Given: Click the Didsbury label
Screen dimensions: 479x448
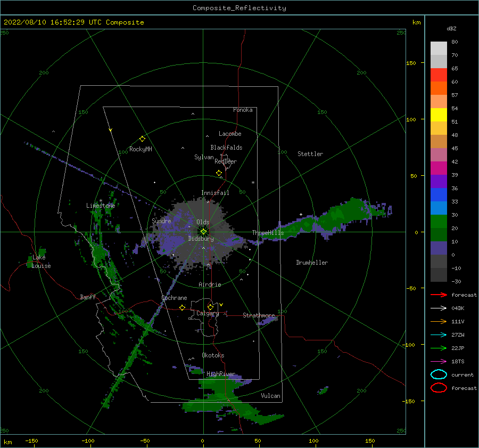Looking at the screenshot, I should (201, 239).
